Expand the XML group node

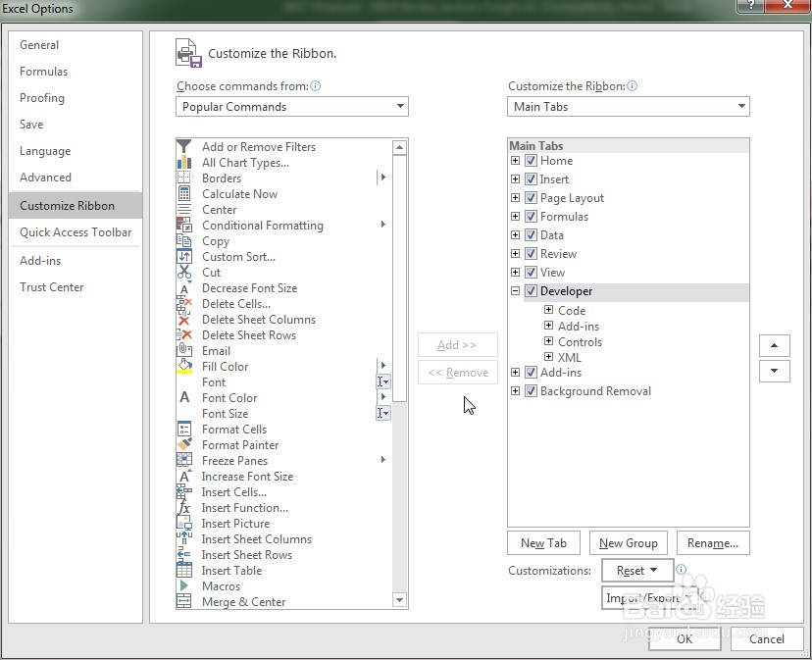549,356
